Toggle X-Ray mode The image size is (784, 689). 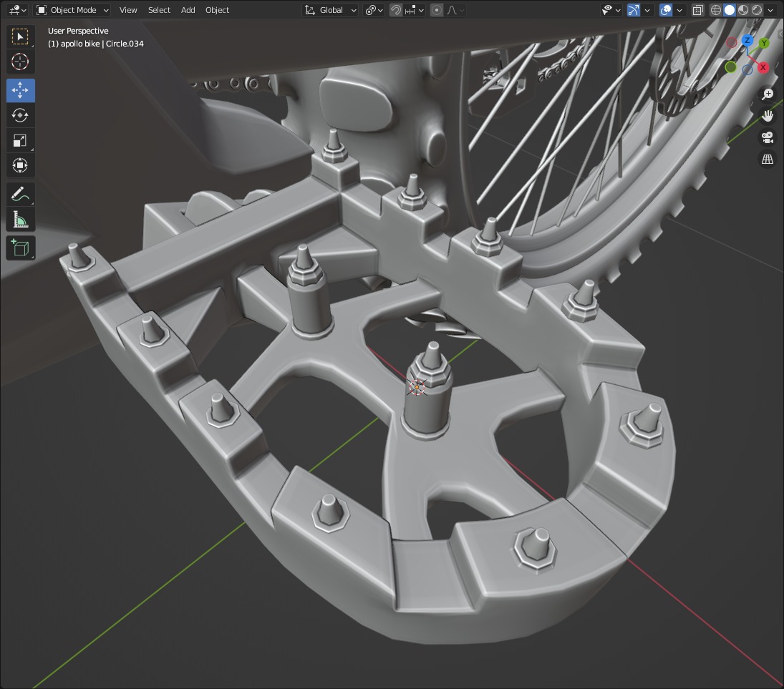tap(697, 10)
